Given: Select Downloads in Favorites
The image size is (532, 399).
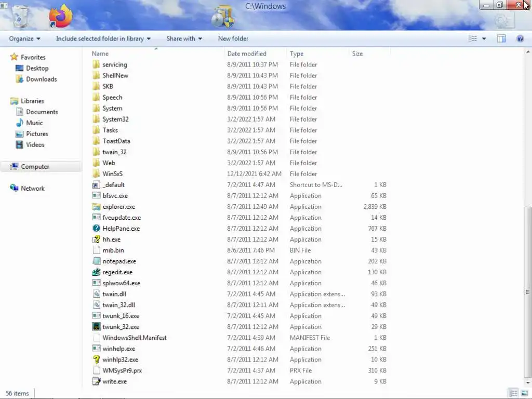Looking at the screenshot, I should 42,79.
